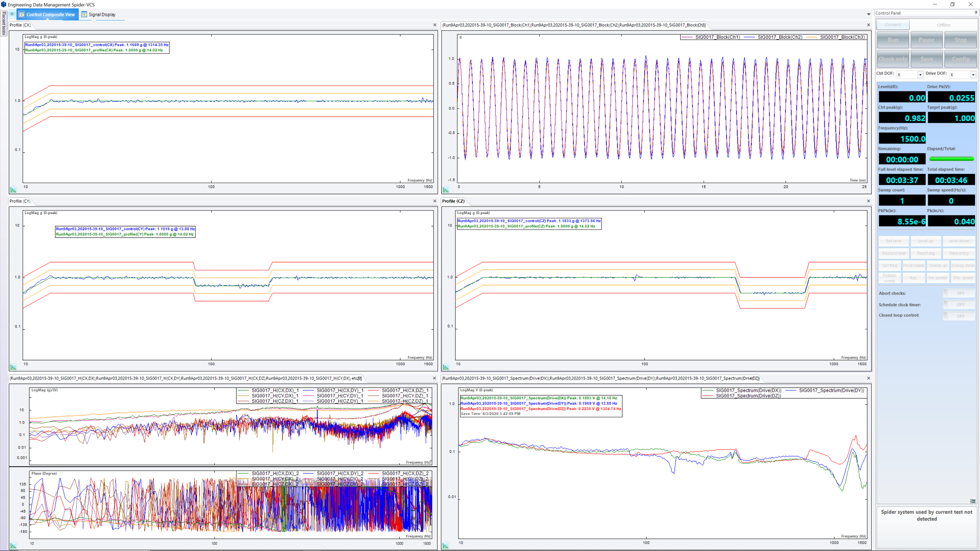
Task: Switch to the Signal Display tab
Action: point(102,14)
